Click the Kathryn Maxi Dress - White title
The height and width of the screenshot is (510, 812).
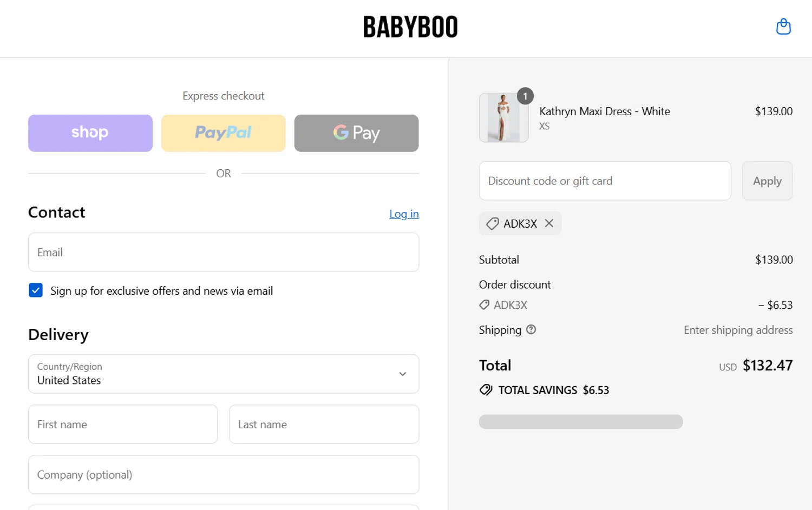click(604, 111)
